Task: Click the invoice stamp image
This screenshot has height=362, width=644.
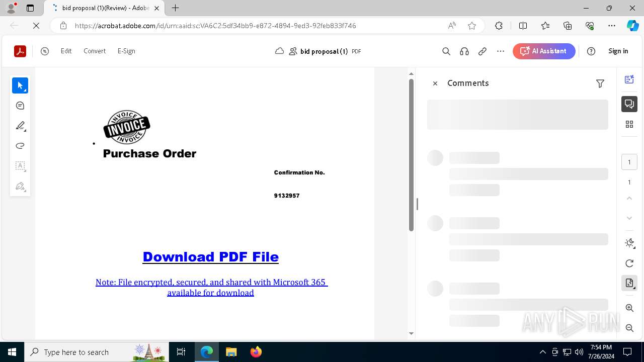Action: 127,127
